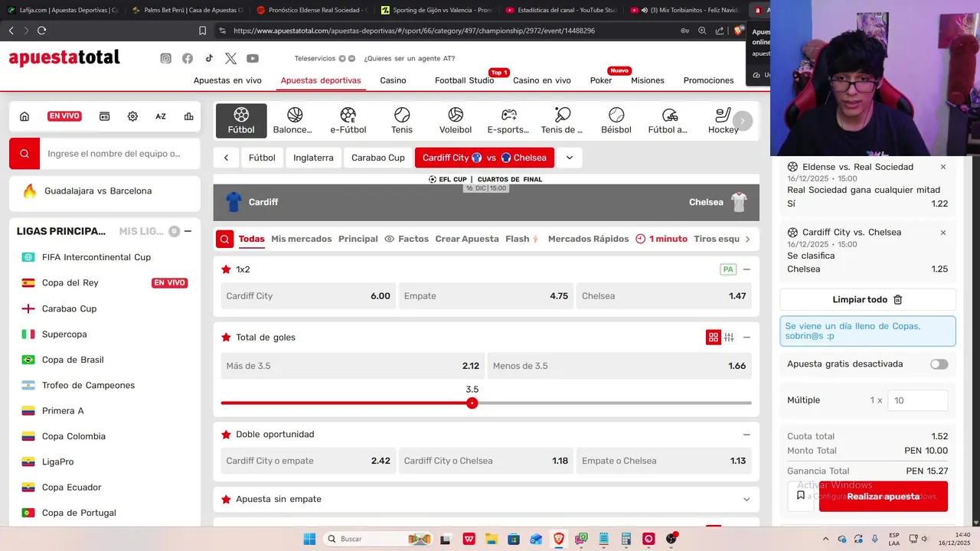This screenshot has width=980, height=551.
Task: Click the red EN VIVO badge in toolbar
Action: coord(64,116)
